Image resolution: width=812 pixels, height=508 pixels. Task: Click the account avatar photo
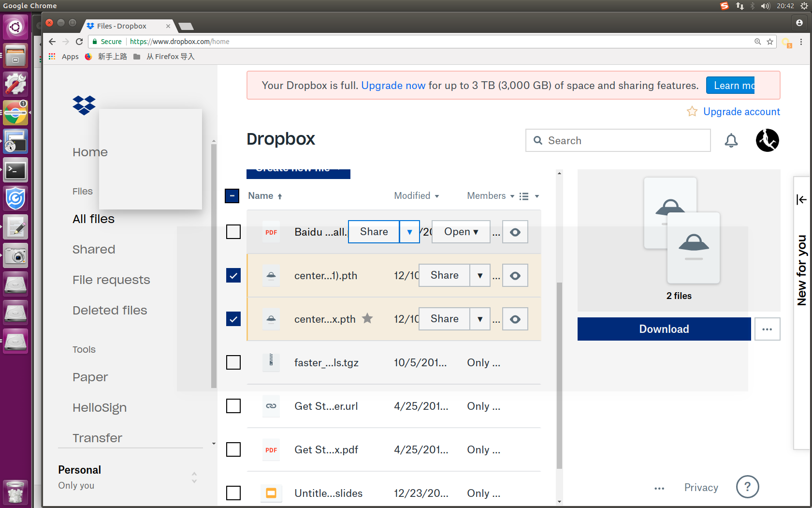click(x=767, y=140)
